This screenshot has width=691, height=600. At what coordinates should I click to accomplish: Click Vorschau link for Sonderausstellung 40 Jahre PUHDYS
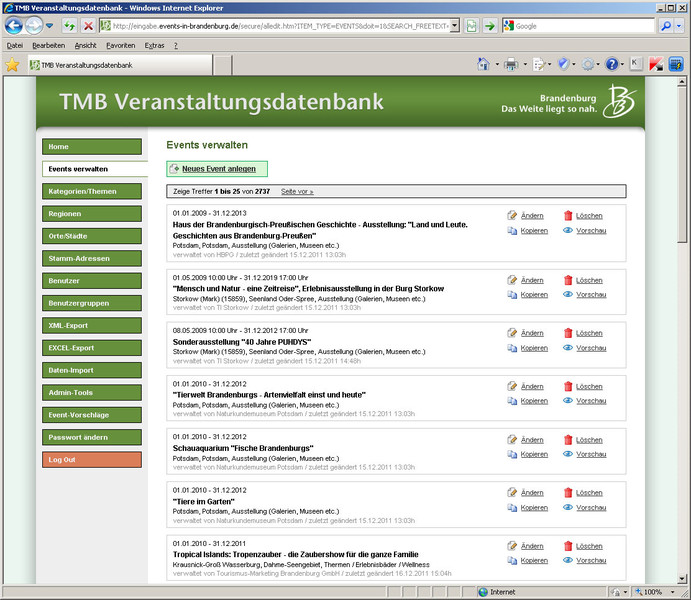[591, 348]
